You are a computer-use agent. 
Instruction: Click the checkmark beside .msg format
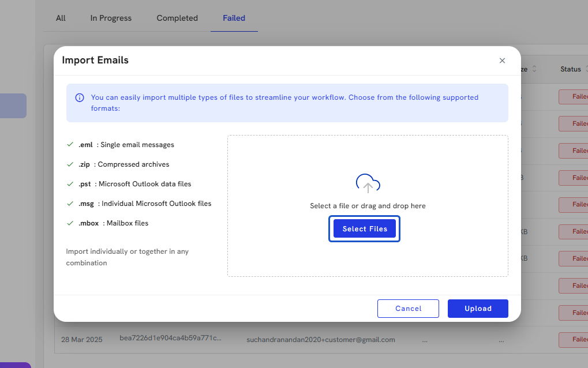pyautogui.click(x=70, y=204)
